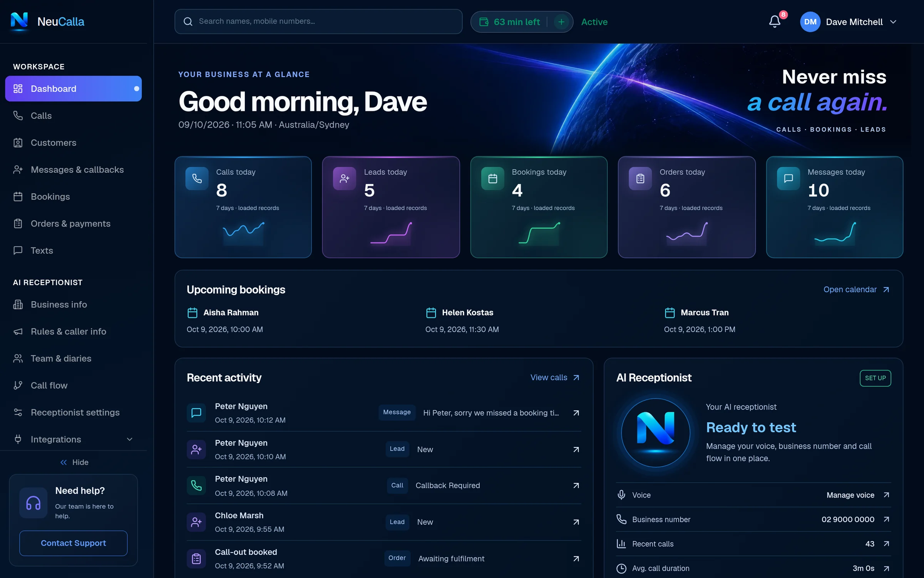Click View calls link
This screenshot has height=578, width=924.
coord(555,378)
